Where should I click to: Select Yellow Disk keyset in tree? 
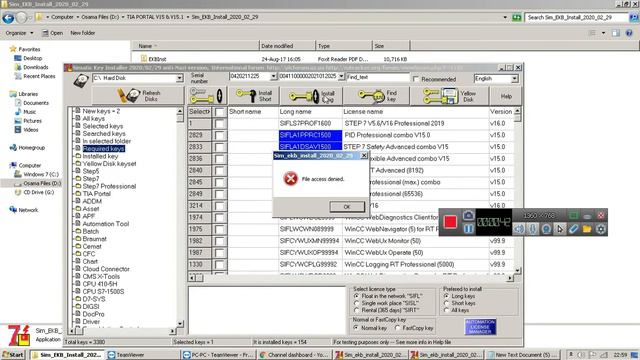(x=109, y=164)
